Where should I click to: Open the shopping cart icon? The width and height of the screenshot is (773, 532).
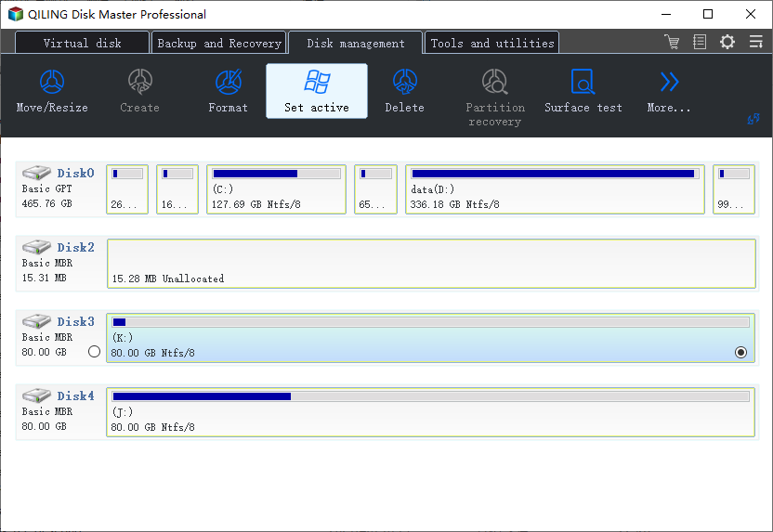pyautogui.click(x=672, y=42)
